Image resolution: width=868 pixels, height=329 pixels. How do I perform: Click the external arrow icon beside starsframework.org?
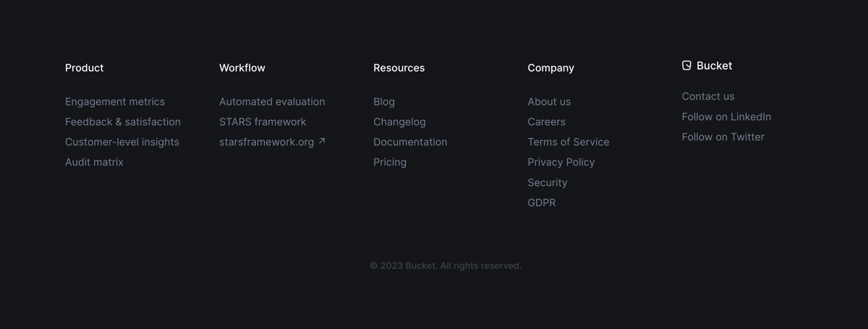click(x=322, y=141)
